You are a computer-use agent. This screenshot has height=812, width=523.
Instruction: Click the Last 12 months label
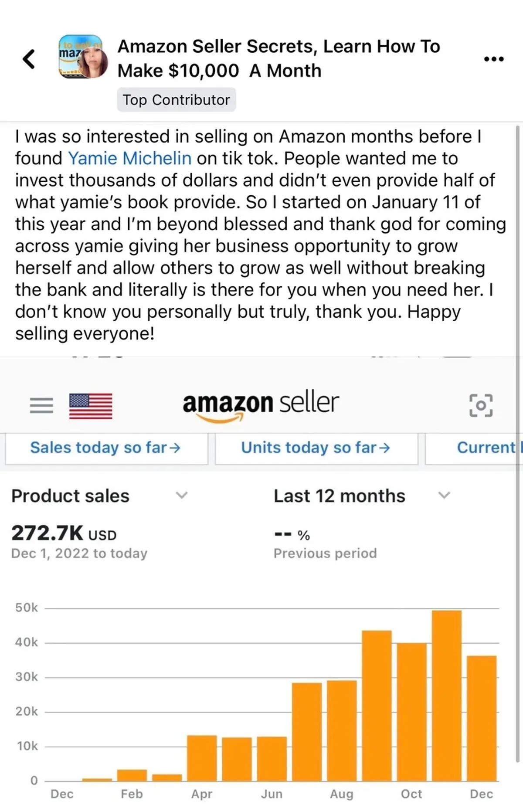pyautogui.click(x=339, y=496)
